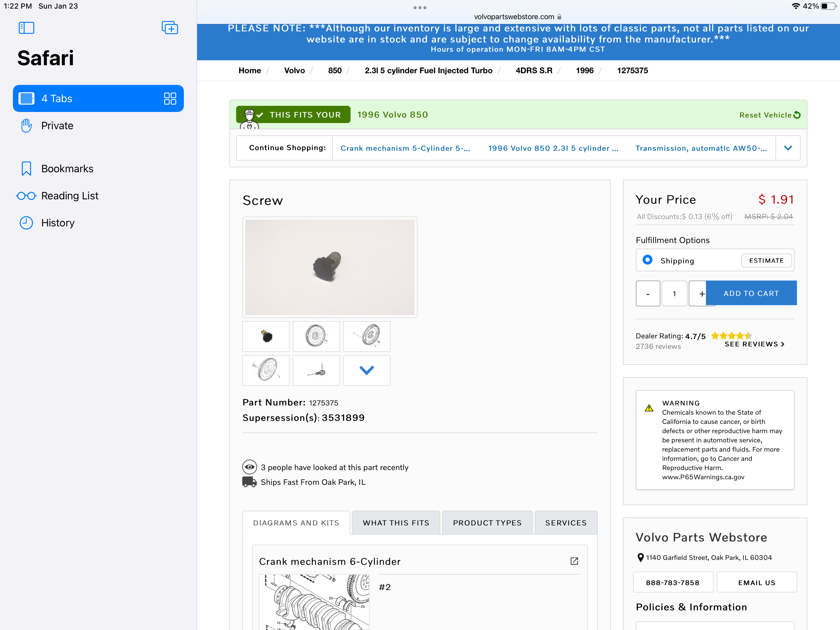Expand Continue Shopping dropdown chevron
The width and height of the screenshot is (840, 630).
(x=788, y=148)
